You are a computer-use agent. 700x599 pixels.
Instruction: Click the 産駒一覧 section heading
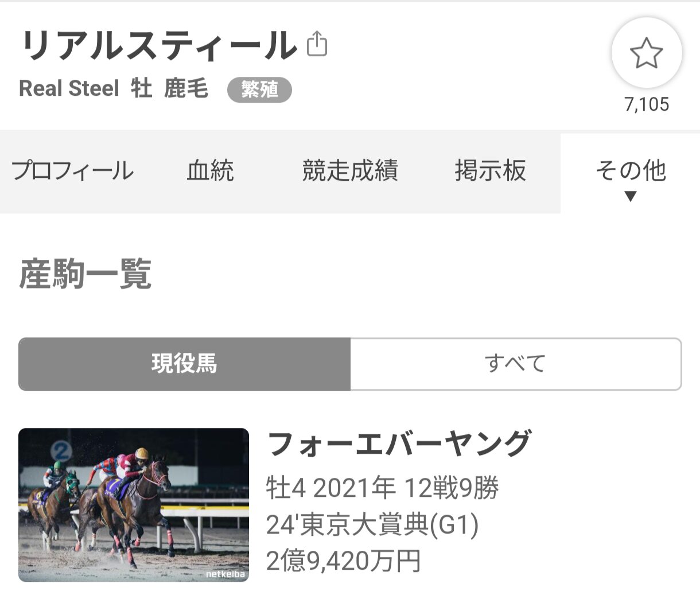point(85,274)
